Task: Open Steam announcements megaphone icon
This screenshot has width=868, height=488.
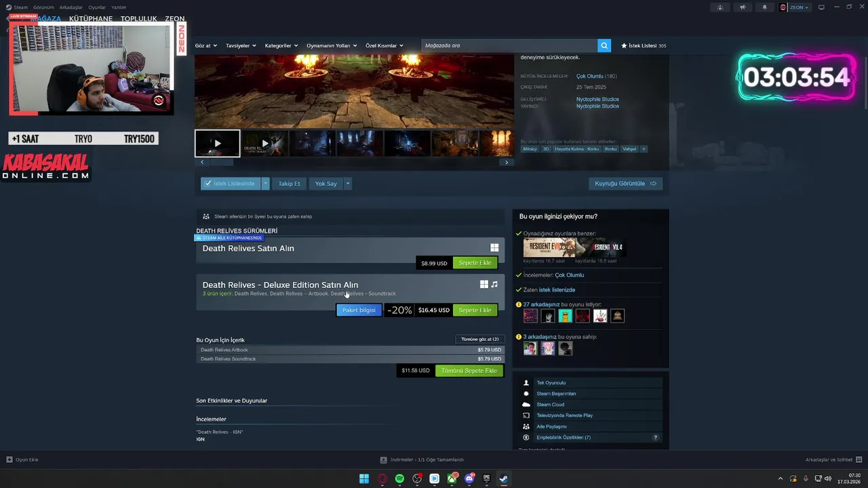Action: [x=743, y=7]
